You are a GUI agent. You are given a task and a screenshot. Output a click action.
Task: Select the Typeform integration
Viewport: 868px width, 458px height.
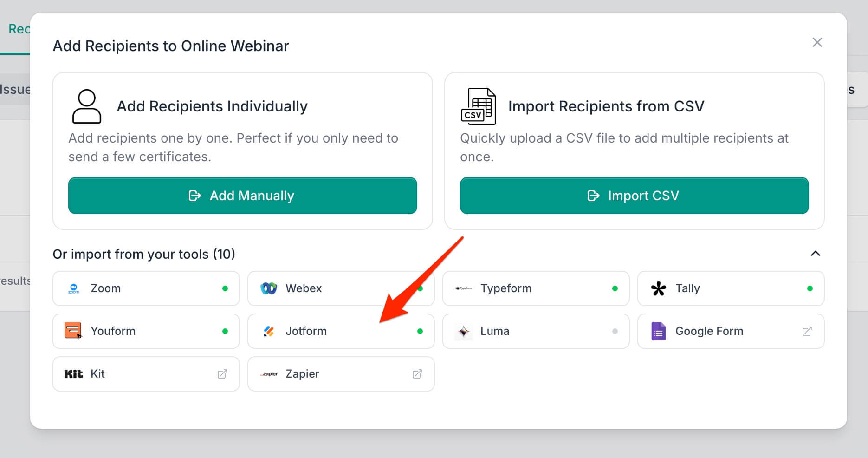(x=536, y=288)
